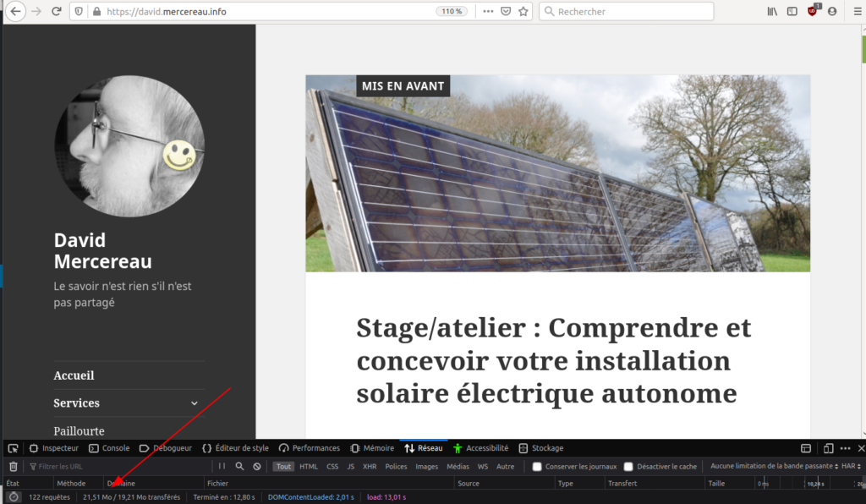Pause network recording

pos(222,466)
